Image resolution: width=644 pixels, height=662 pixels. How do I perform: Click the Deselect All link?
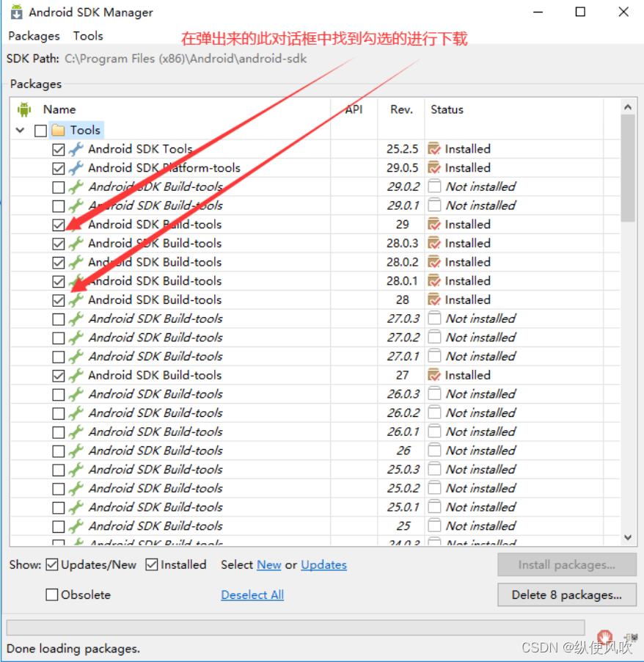click(252, 595)
